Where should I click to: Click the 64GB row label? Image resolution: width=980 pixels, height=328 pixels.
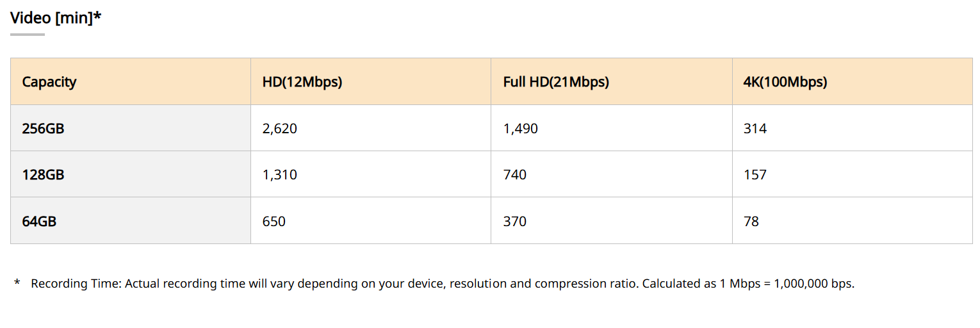tap(40, 222)
